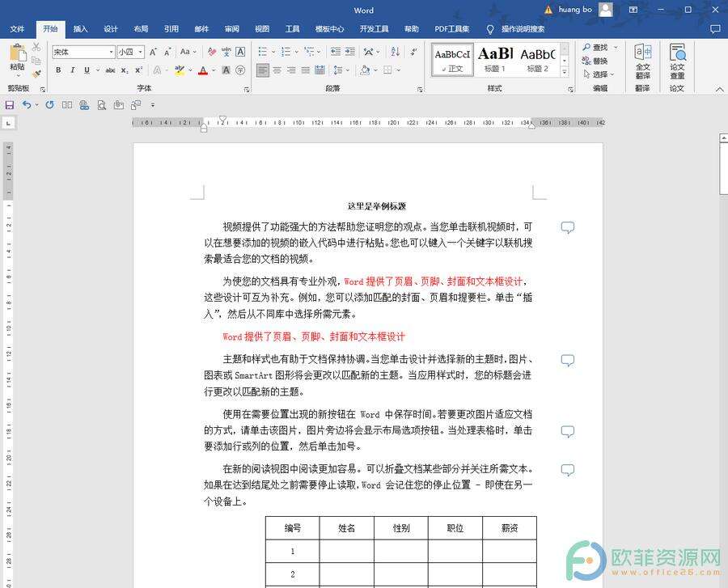The height and width of the screenshot is (588, 728).
Task: Click the distributed alignment icon
Action: 320,70
